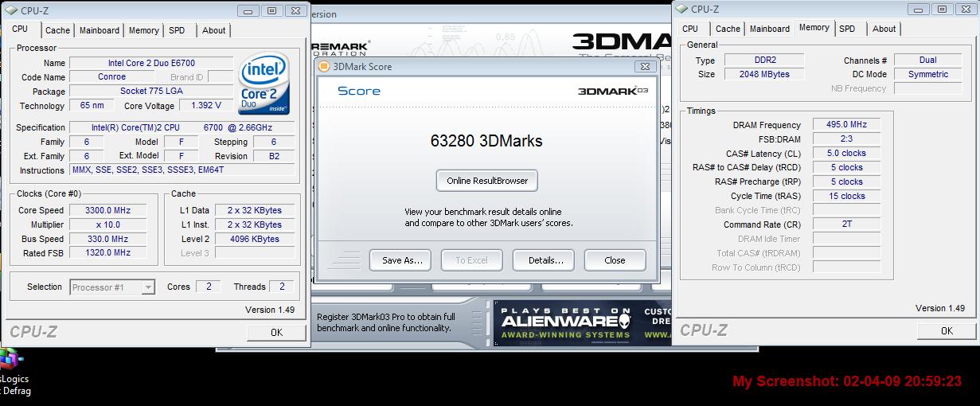980x406 pixels.
Task: Click the Multiplier x 10.0 value
Action: [x=107, y=224]
